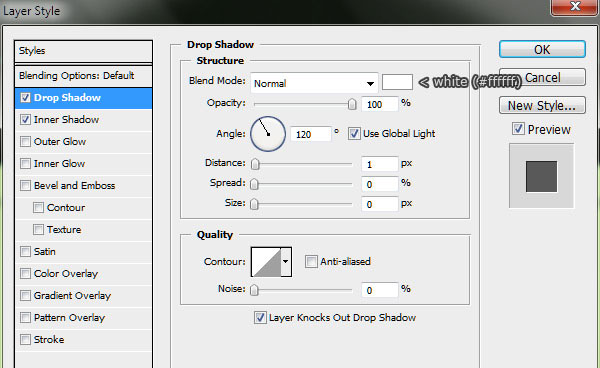Check the Anti-aliased box
The image size is (600, 368).
point(311,262)
